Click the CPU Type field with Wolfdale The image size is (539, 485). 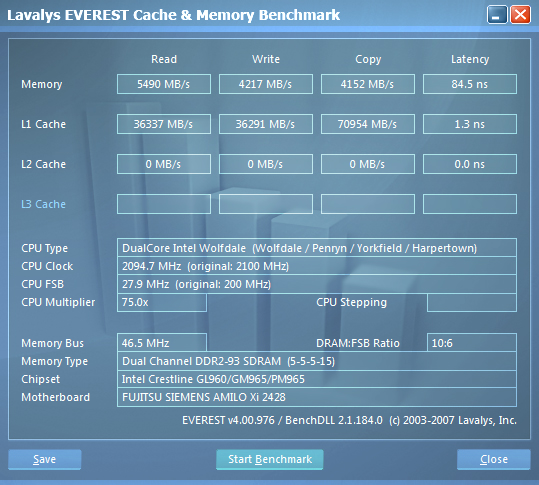point(317,248)
